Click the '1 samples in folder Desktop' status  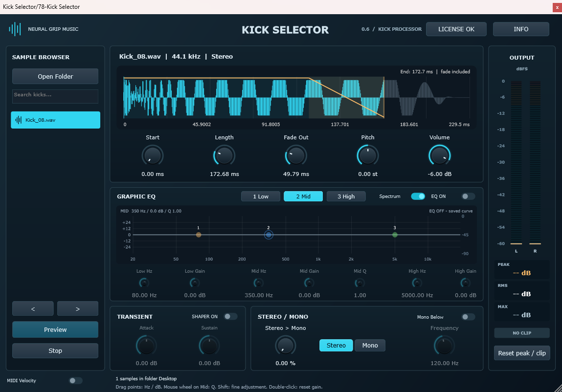146,378
